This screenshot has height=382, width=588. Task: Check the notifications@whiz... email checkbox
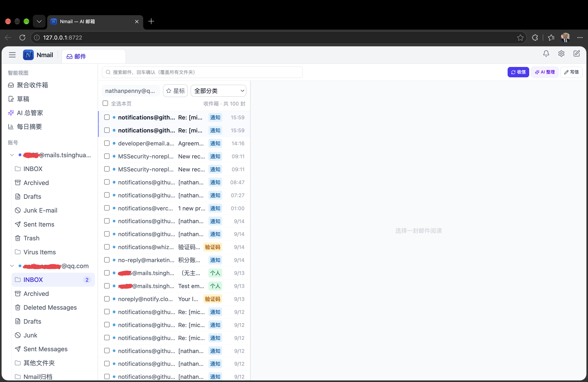(x=107, y=247)
